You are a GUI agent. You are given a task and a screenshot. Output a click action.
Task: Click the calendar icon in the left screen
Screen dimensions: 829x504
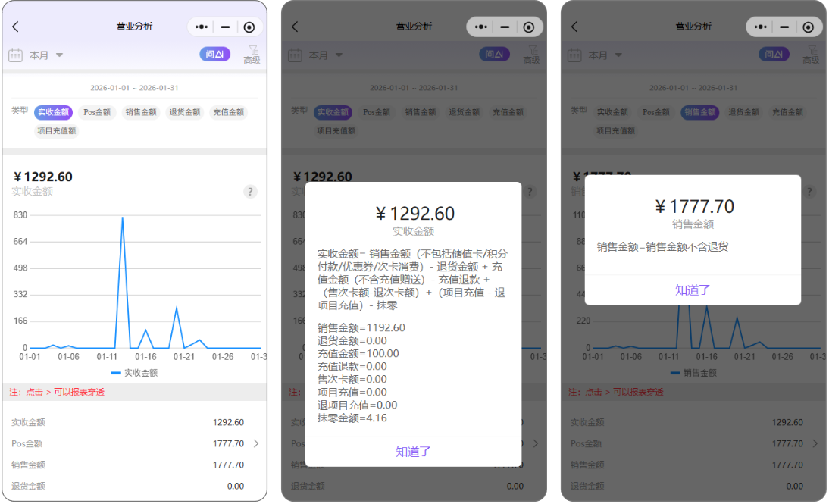[x=15, y=55]
